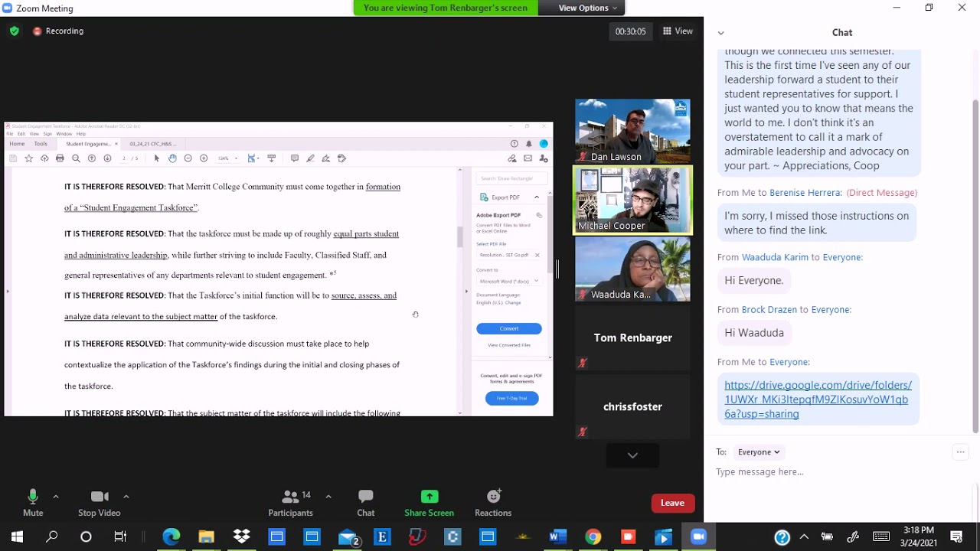
Task: Open the Acrobat Fill & Sign tool
Action: tap(326, 158)
